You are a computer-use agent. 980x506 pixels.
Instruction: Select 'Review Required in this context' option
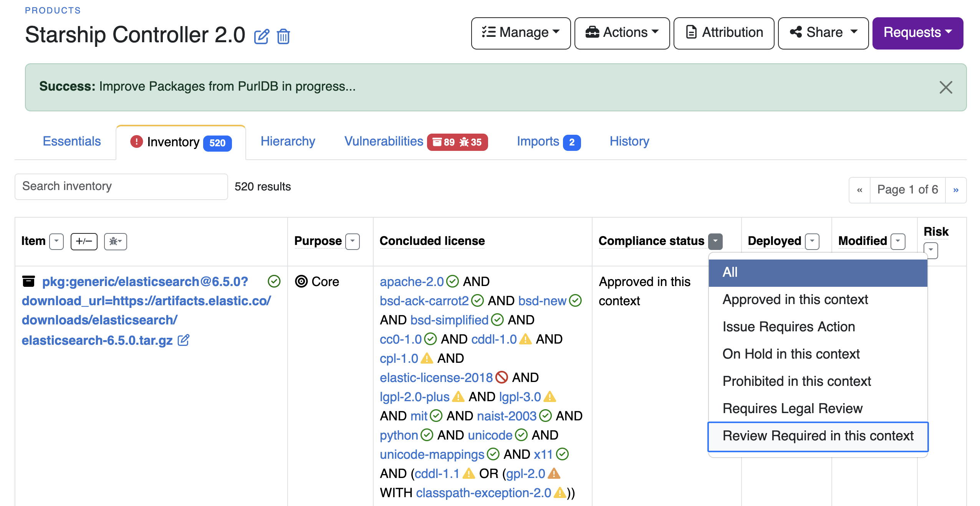[818, 436]
